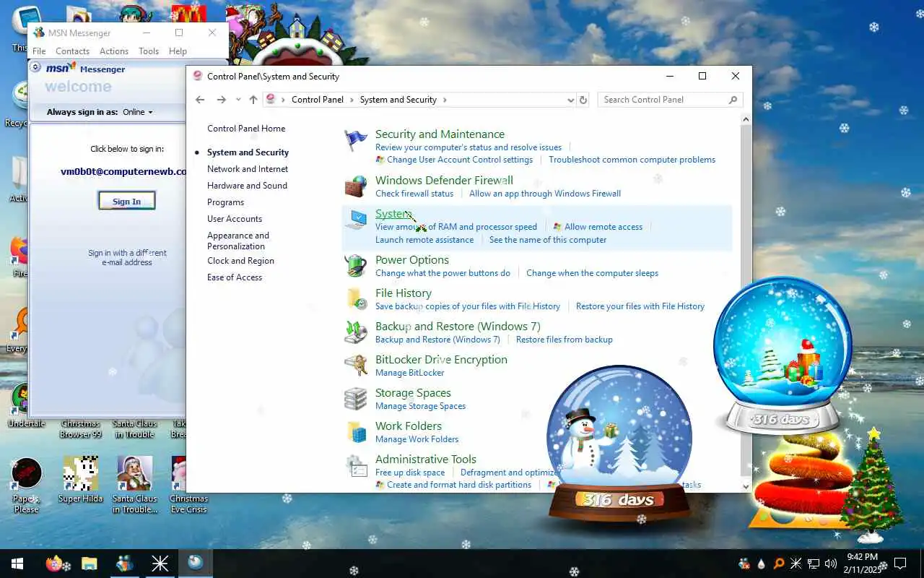Viewport: 924px width, 578px height.
Task: Click the Administrative Tools icon
Action: pyautogui.click(x=355, y=465)
